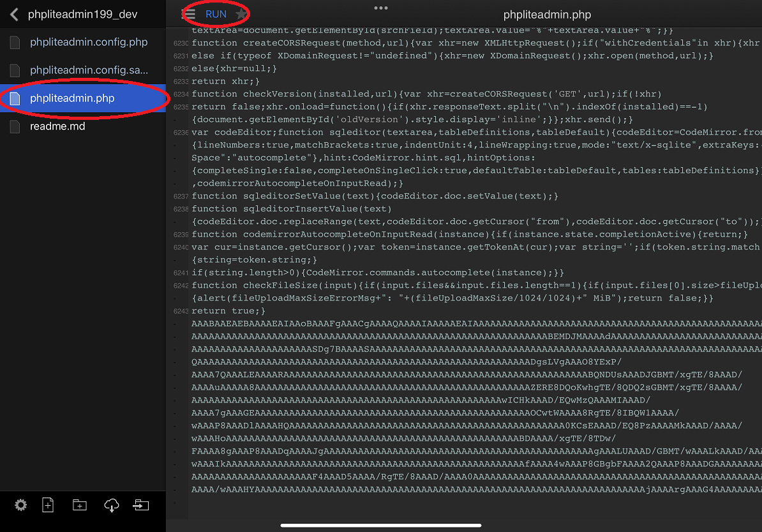Click the phpliteadmin.php file icon
762x532 pixels.
coord(15,99)
